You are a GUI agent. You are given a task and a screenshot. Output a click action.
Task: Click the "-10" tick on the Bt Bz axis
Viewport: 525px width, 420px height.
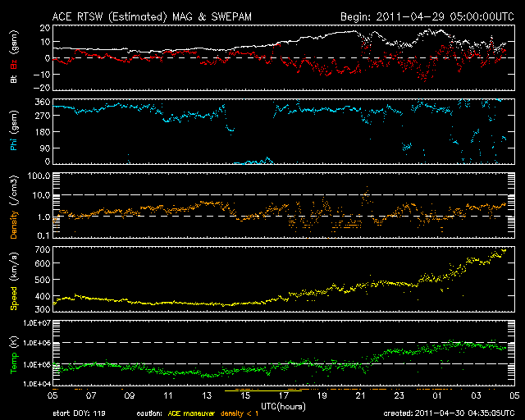[x=42, y=75]
